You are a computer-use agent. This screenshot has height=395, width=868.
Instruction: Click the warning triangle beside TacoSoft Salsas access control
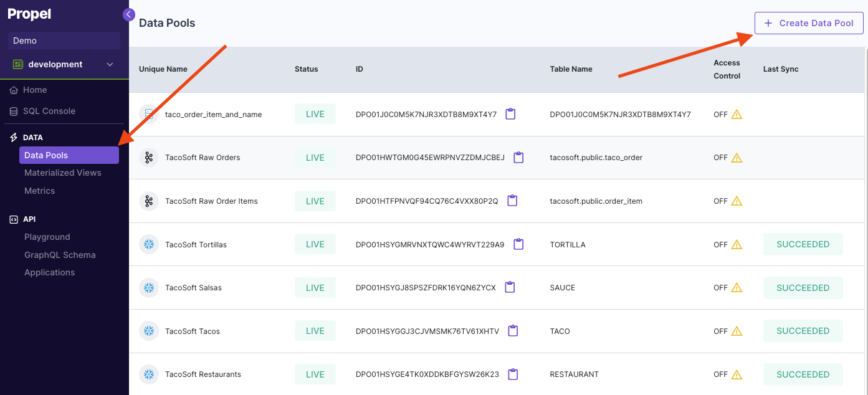736,288
